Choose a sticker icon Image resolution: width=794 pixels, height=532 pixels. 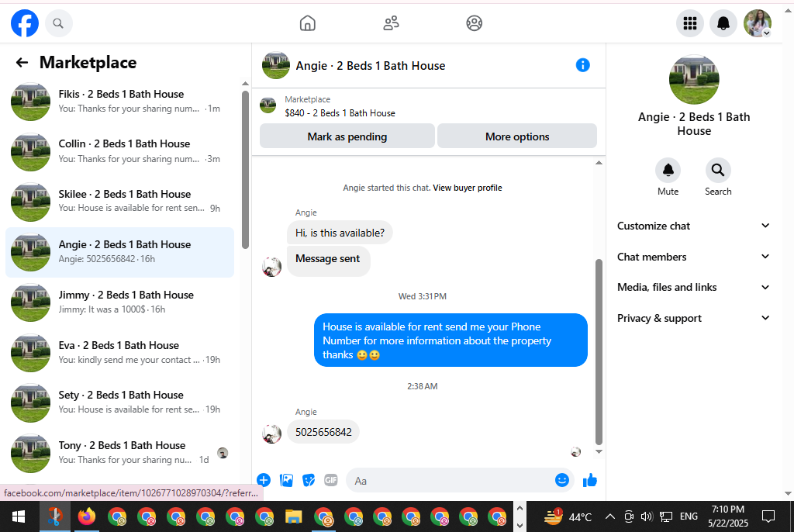pos(309,480)
